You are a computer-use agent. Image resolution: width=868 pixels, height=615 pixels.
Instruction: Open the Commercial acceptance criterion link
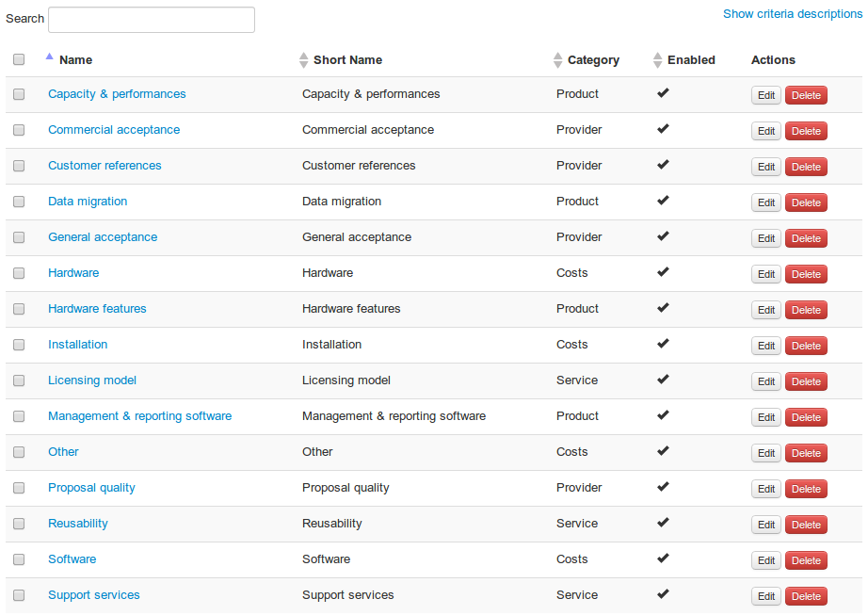[x=114, y=130]
